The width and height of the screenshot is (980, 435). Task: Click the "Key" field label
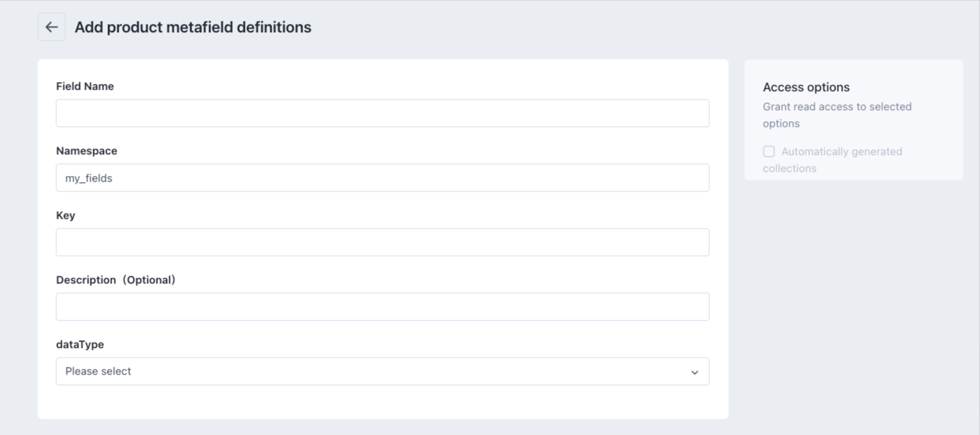(65, 215)
